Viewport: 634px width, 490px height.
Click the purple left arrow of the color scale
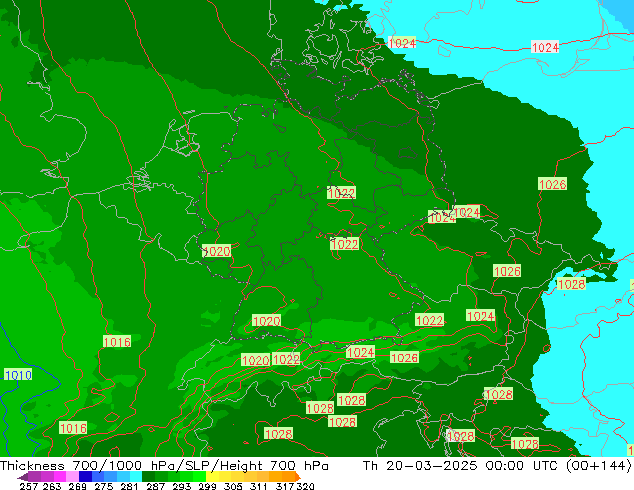[22, 477]
